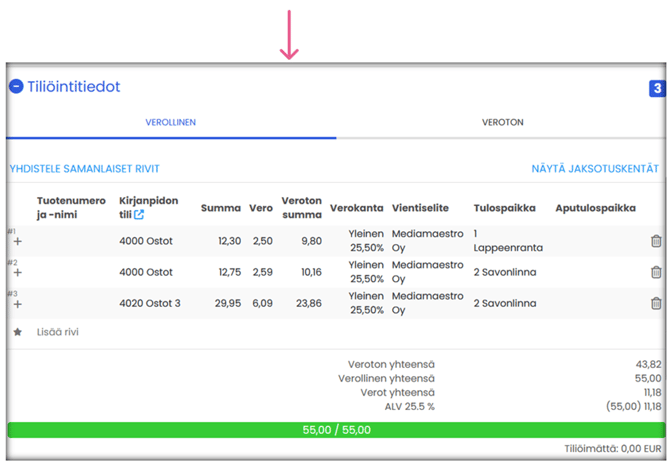Switch to the Veroton tab

pos(502,122)
